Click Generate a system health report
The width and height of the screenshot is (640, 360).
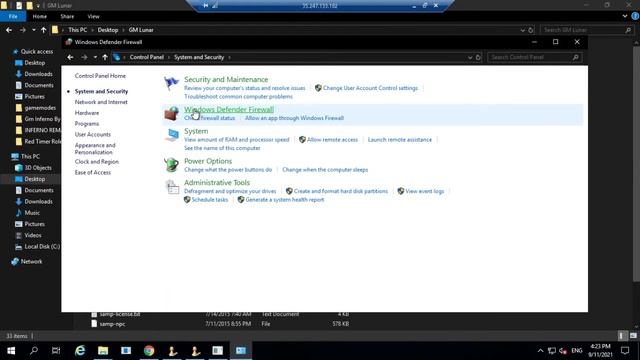click(x=284, y=200)
